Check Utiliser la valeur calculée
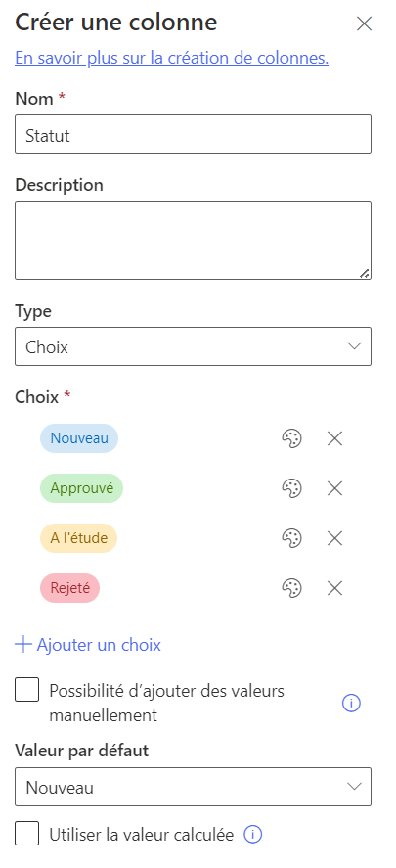 pyautogui.click(x=27, y=834)
